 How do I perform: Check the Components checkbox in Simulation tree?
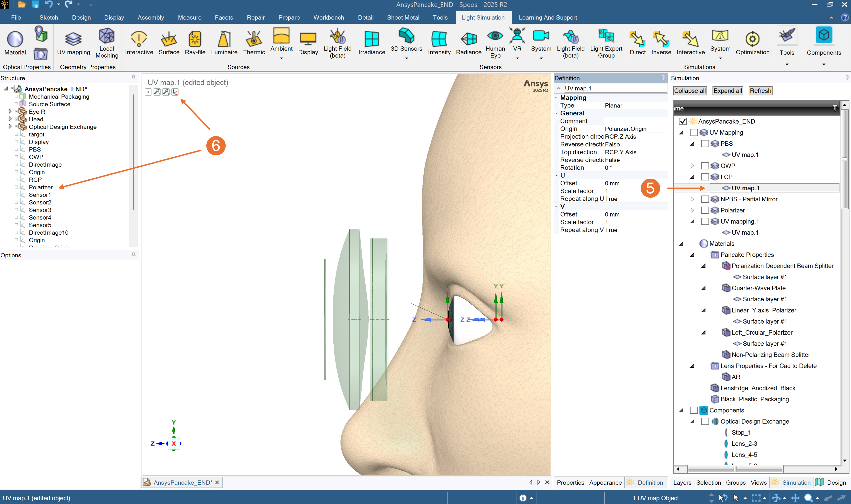pyautogui.click(x=694, y=410)
